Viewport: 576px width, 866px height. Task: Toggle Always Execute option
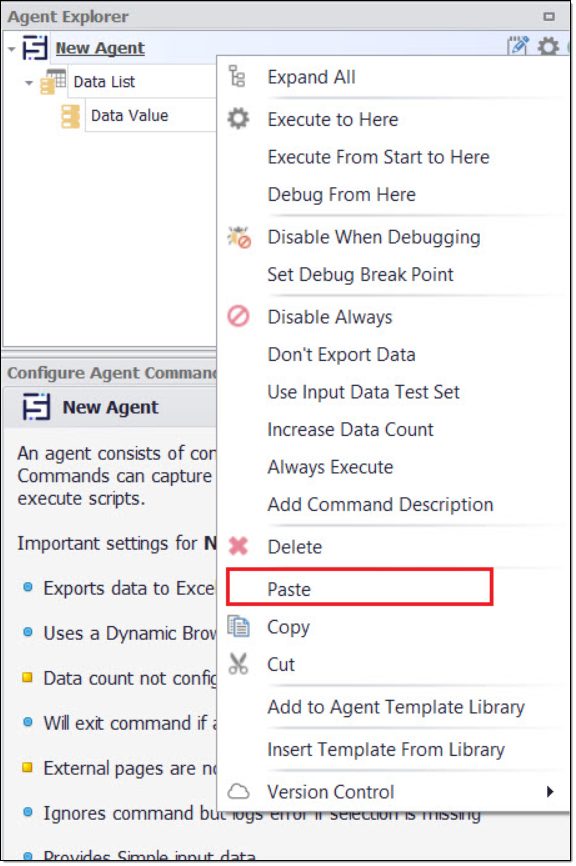click(330, 467)
